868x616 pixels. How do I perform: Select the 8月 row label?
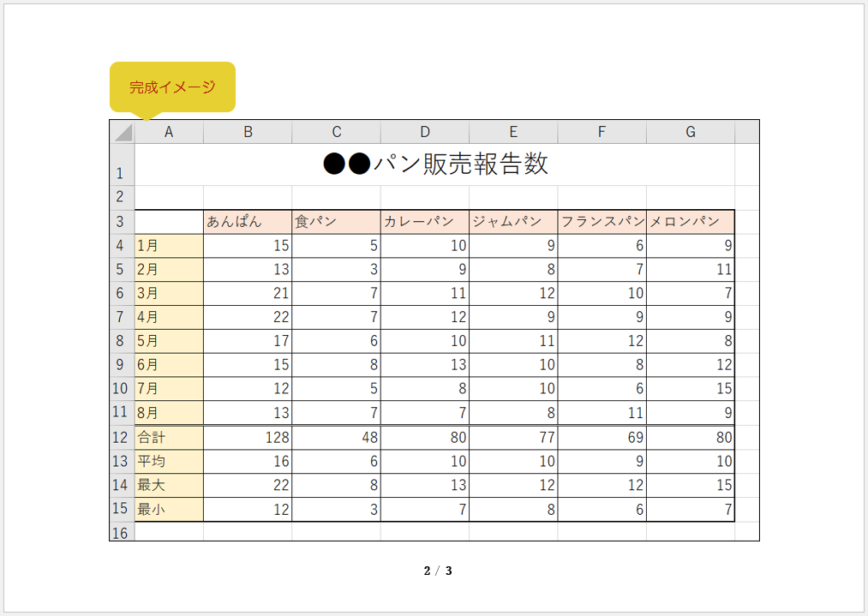tap(169, 412)
